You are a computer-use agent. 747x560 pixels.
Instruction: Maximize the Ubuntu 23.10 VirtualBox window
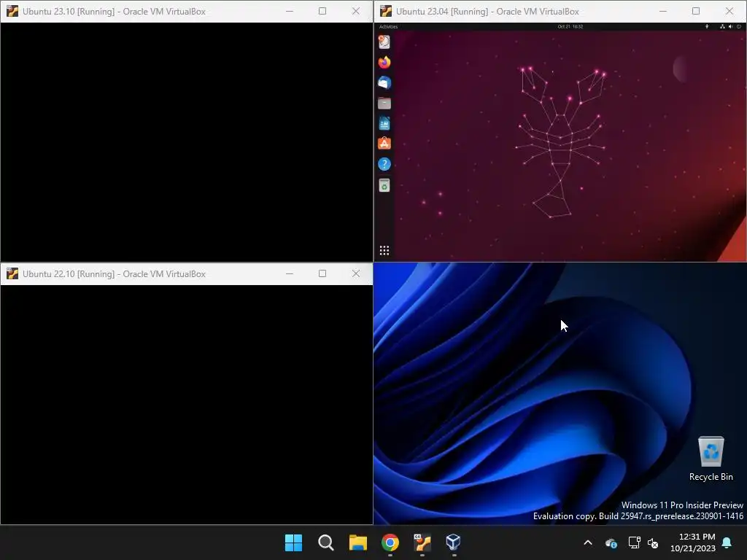pos(322,11)
